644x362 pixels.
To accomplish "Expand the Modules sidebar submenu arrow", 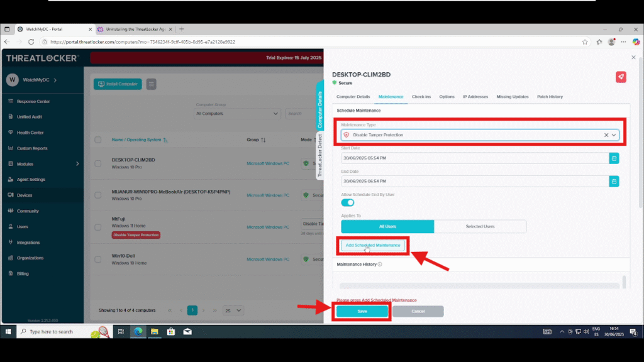I will (x=77, y=164).
